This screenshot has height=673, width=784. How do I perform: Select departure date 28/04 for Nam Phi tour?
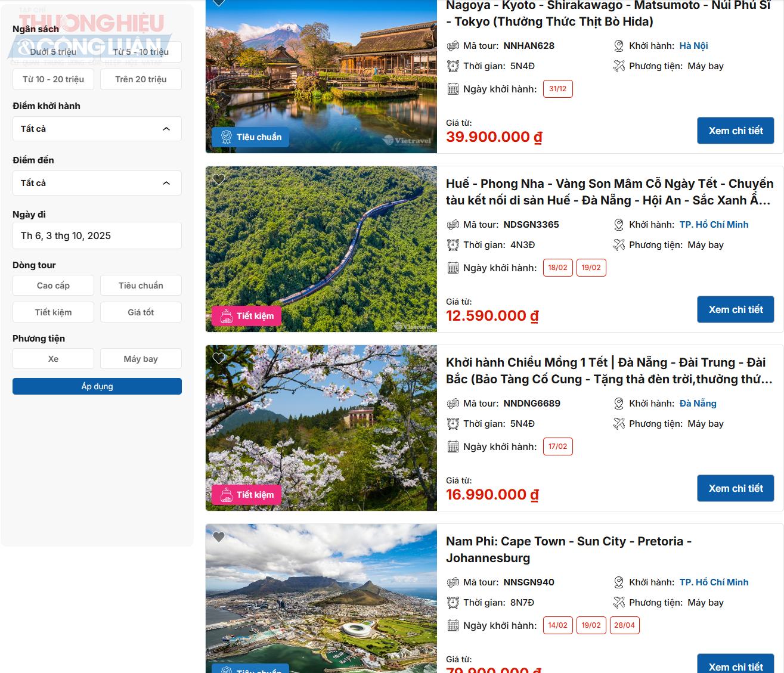pos(625,625)
